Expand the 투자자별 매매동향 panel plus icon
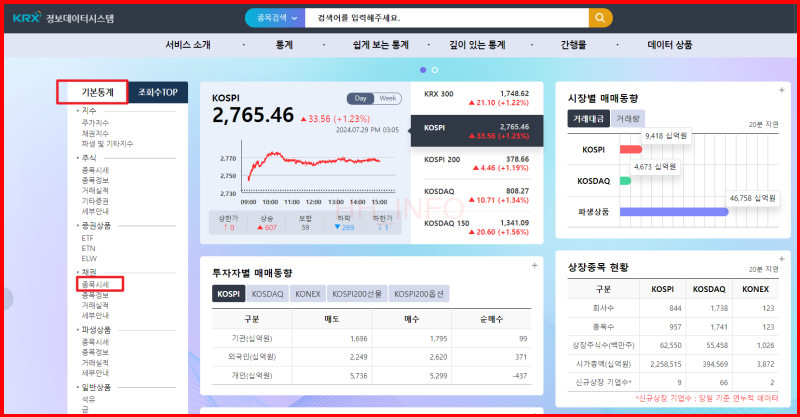This screenshot has width=800, height=417. 535,265
